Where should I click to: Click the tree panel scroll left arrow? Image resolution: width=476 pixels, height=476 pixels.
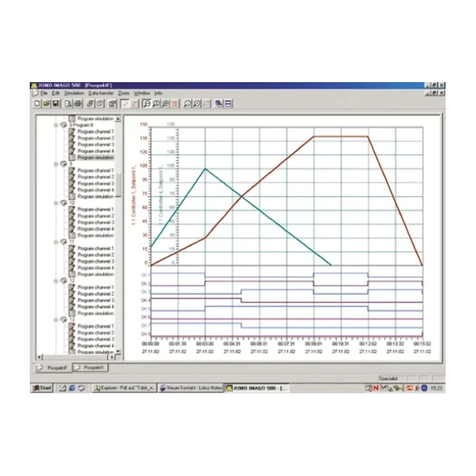coord(40,358)
